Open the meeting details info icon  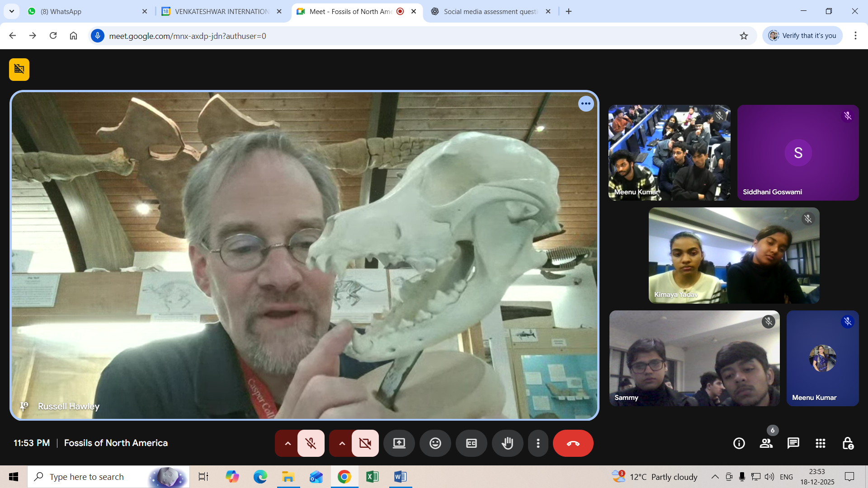739,443
